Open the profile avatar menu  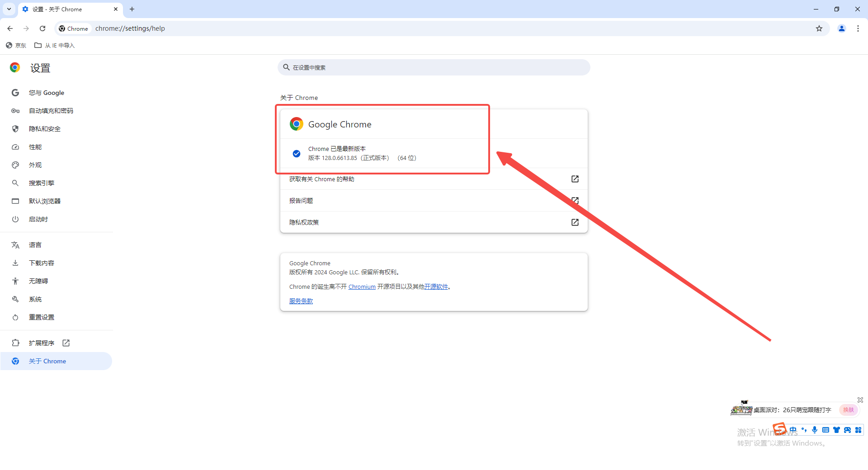coord(842,28)
